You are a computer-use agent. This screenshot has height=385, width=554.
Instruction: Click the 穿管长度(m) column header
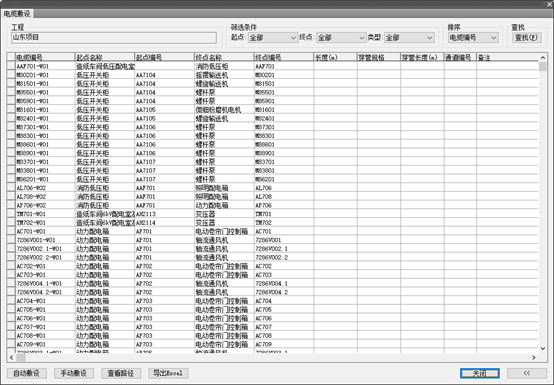[422, 57]
